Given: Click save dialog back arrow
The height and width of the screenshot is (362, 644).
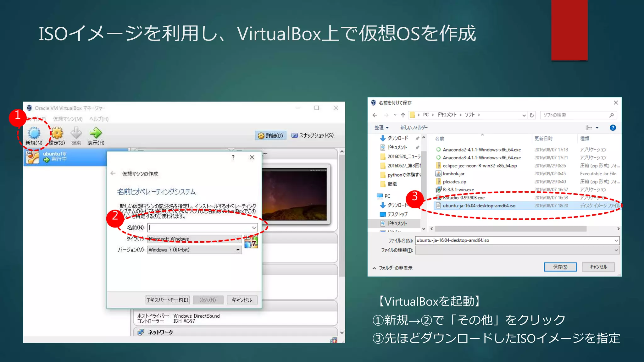Looking at the screenshot, I should [x=375, y=115].
